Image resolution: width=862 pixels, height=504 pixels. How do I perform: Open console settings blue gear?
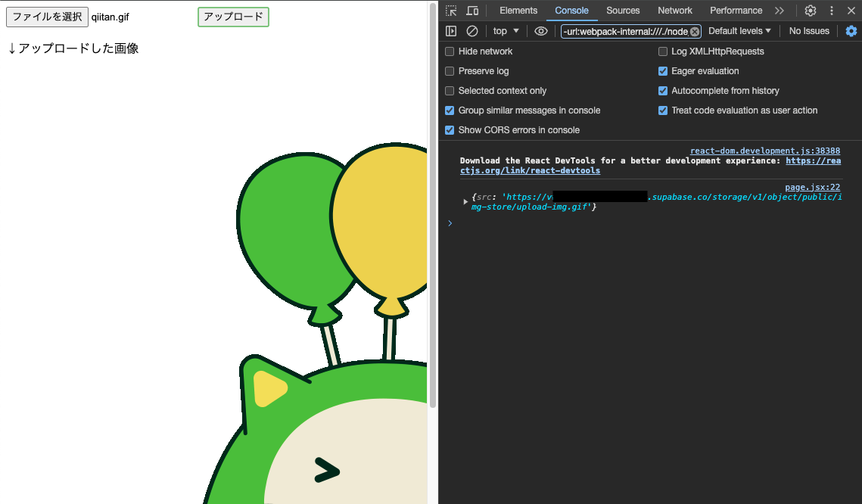click(x=851, y=31)
